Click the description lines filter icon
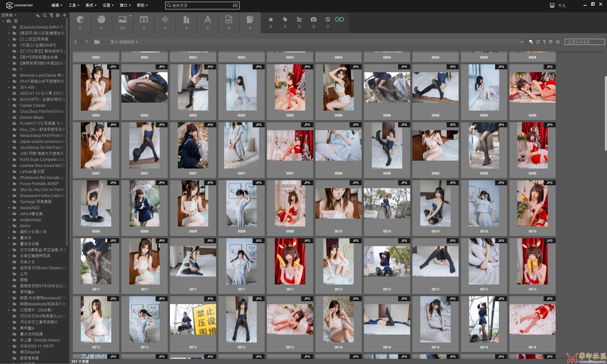This screenshot has width=607, height=364. coord(299,19)
